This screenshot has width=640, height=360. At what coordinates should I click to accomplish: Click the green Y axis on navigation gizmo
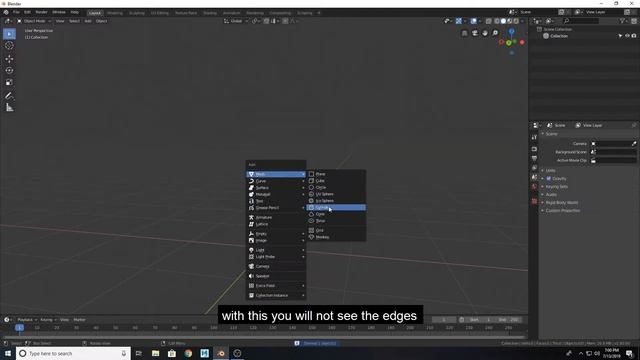pos(509,43)
